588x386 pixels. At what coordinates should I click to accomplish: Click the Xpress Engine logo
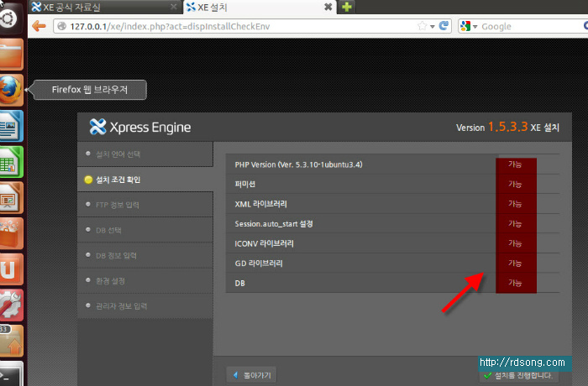point(140,128)
